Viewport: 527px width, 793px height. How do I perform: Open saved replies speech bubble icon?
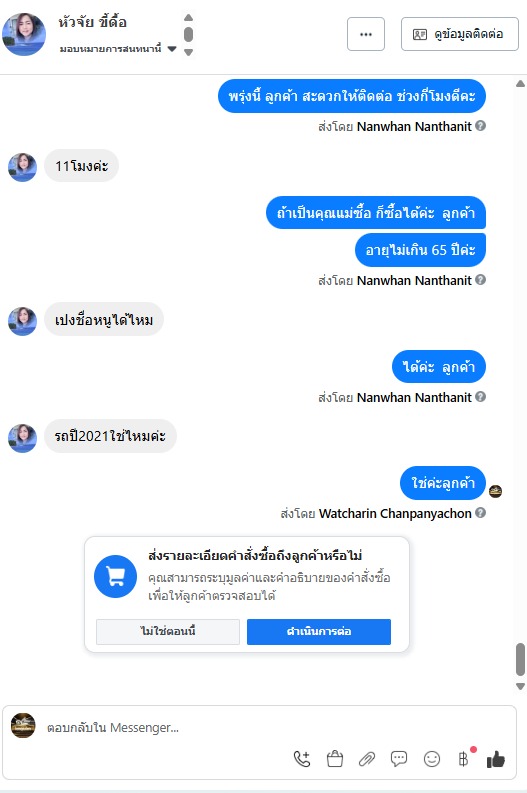click(x=399, y=759)
